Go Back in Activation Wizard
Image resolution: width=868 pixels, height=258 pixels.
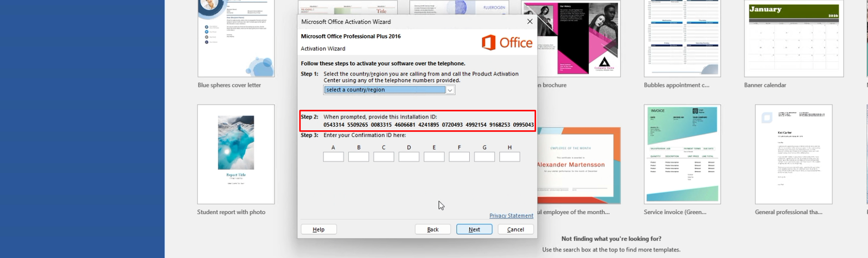click(433, 229)
